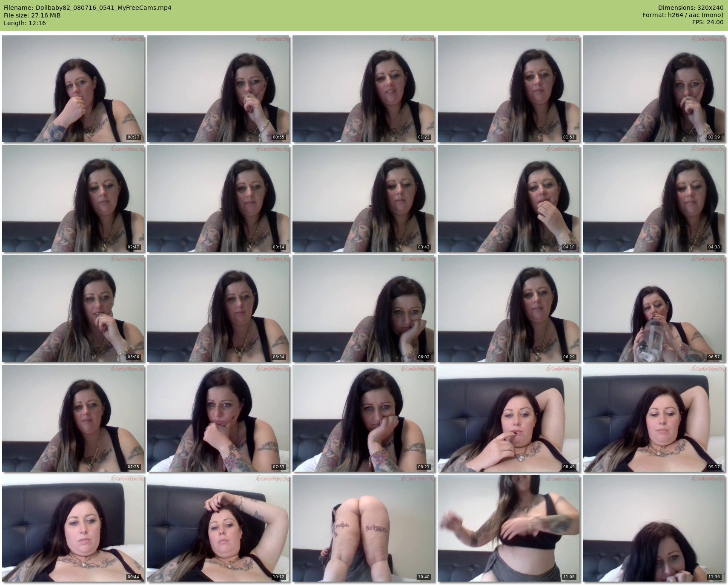Open the thumbnail timestamped 02:47

pos(73,199)
